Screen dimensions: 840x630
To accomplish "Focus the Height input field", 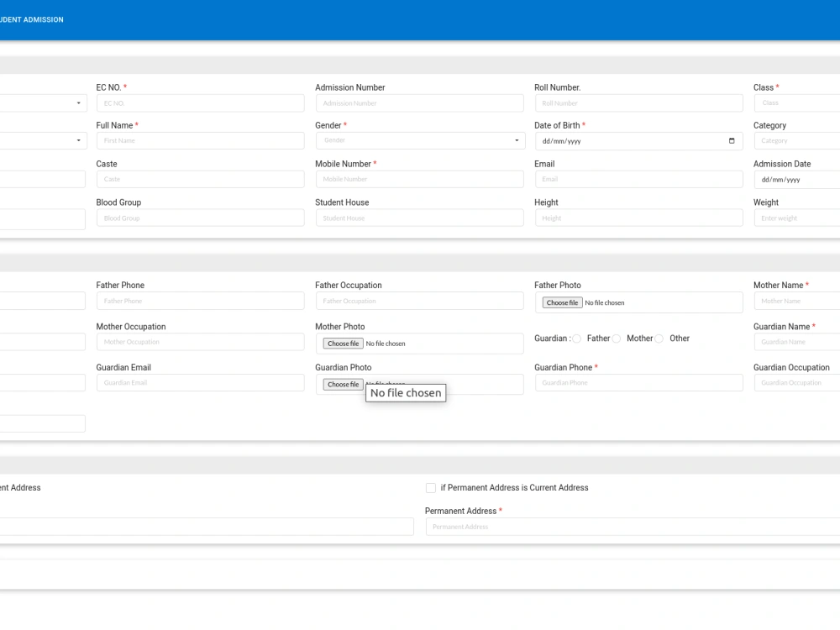I will pos(638,218).
